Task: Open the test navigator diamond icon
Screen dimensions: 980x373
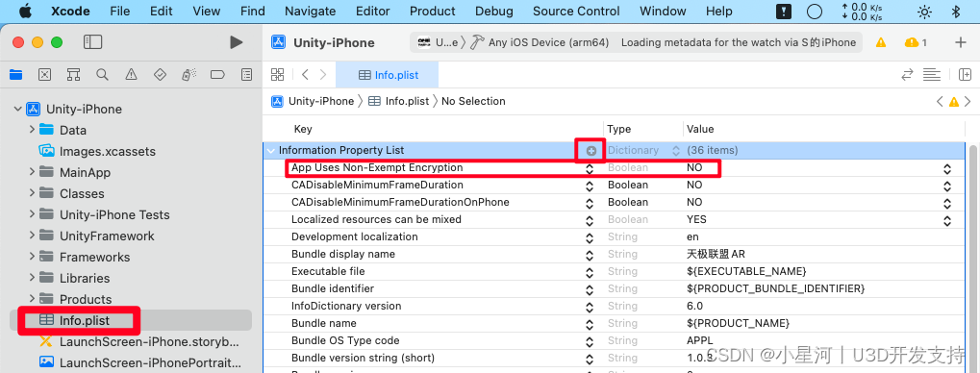Action: [x=160, y=75]
